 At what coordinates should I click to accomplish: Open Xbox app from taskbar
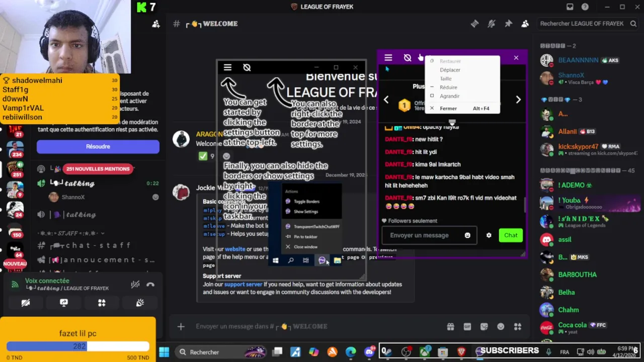425,352
